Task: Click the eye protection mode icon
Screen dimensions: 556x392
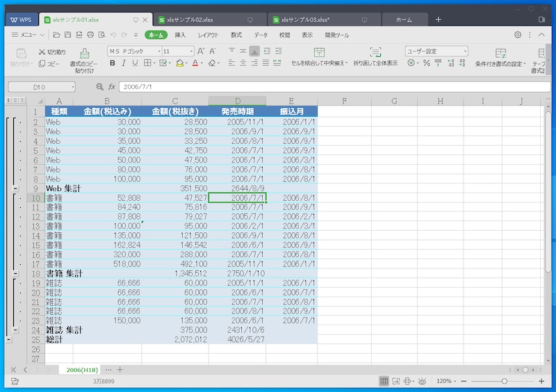Action: pos(422,381)
